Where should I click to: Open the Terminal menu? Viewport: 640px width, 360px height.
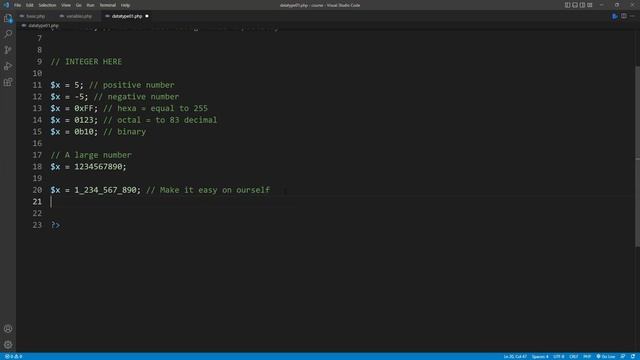click(x=108, y=5)
